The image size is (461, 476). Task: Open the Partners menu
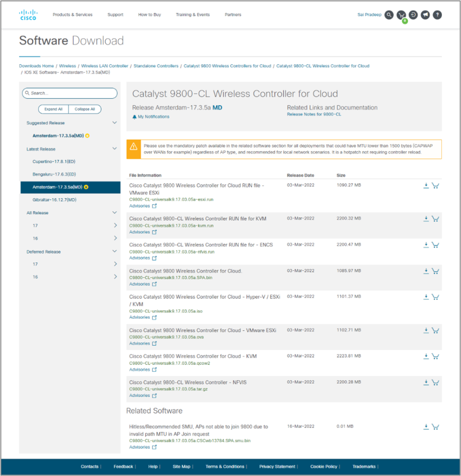233,14
